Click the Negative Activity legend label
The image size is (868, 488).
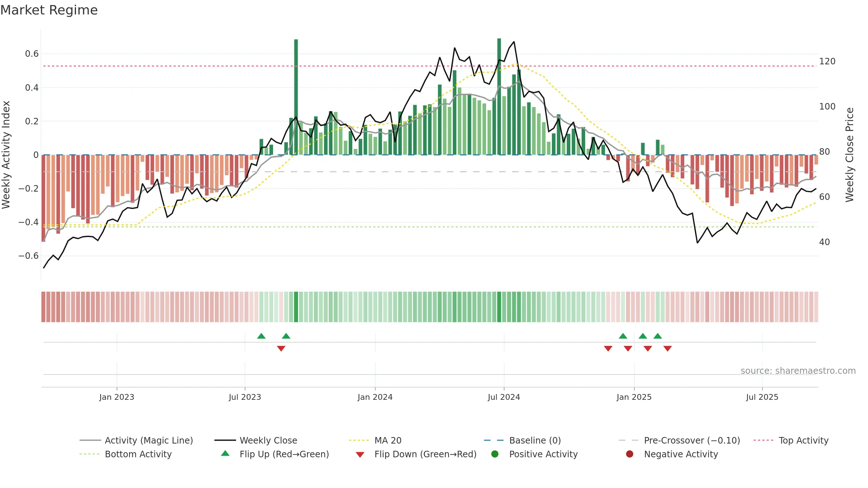pos(681,454)
